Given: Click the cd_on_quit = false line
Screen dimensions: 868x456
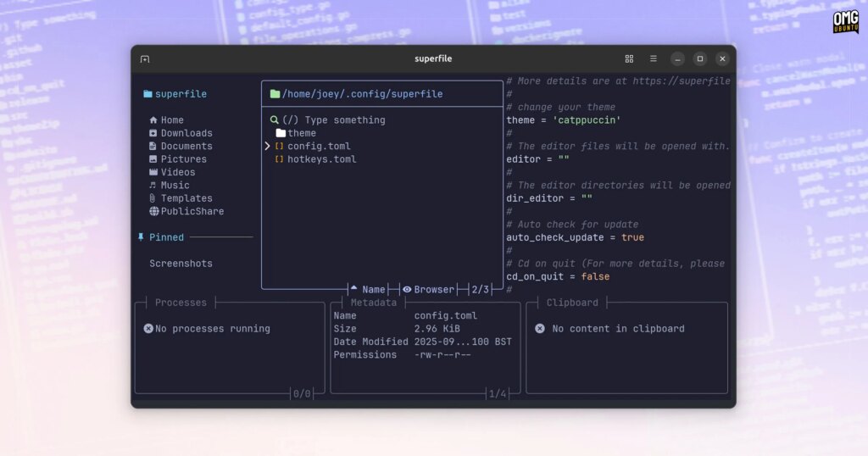Looking at the screenshot, I should pos(558,276).
